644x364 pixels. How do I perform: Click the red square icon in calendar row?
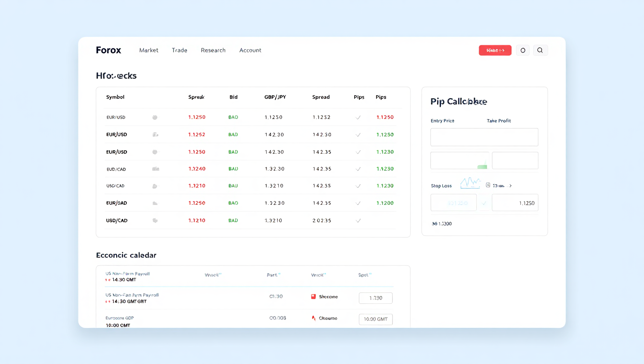313,297
